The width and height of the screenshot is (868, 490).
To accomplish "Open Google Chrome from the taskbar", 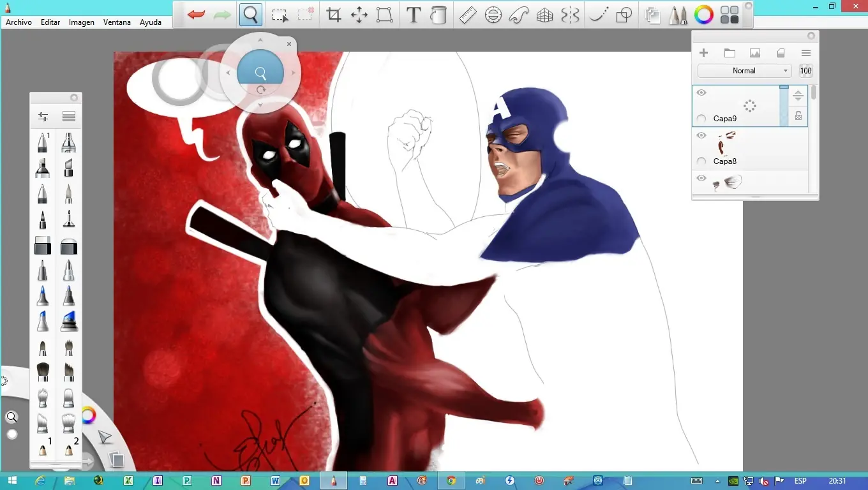I will 451,480.
